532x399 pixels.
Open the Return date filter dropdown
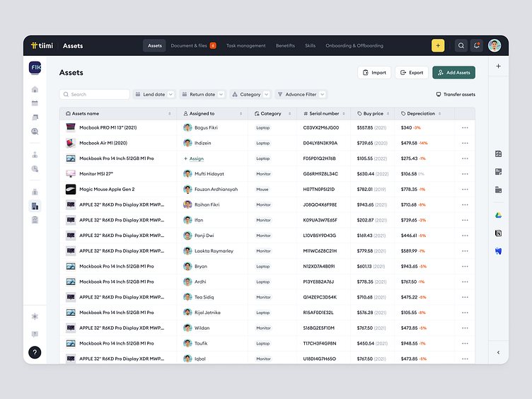[x=202, y=94]
